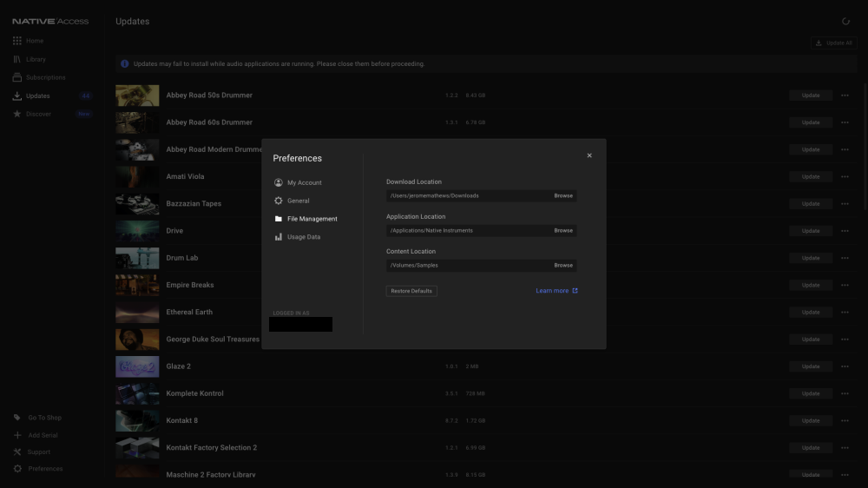The width and height of the screenshot is (868, 488).
Task: Click the Support tools icon
Action: (x=17, y=452)
